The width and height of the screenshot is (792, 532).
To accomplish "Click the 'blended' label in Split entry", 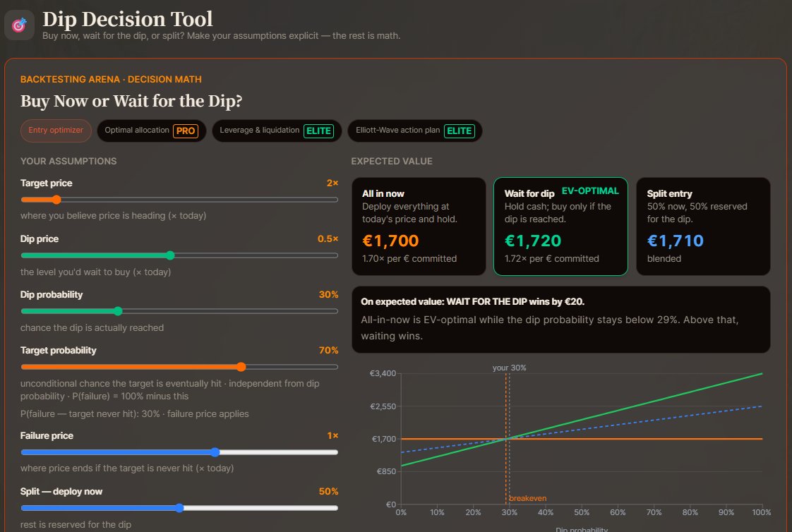I will click(x=664, y=258).
